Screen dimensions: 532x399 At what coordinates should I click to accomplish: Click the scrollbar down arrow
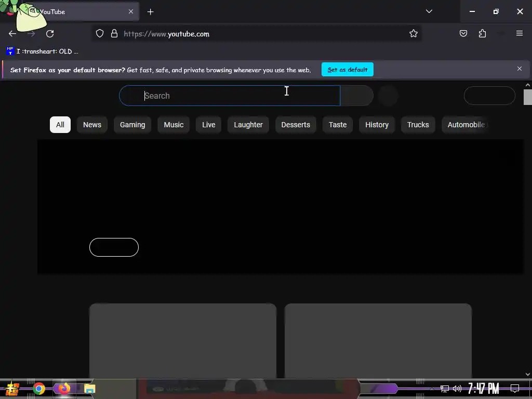528,374
